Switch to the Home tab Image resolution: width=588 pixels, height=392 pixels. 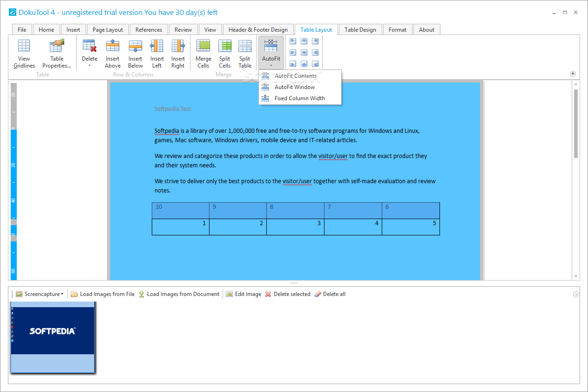[x=47, y=29]
